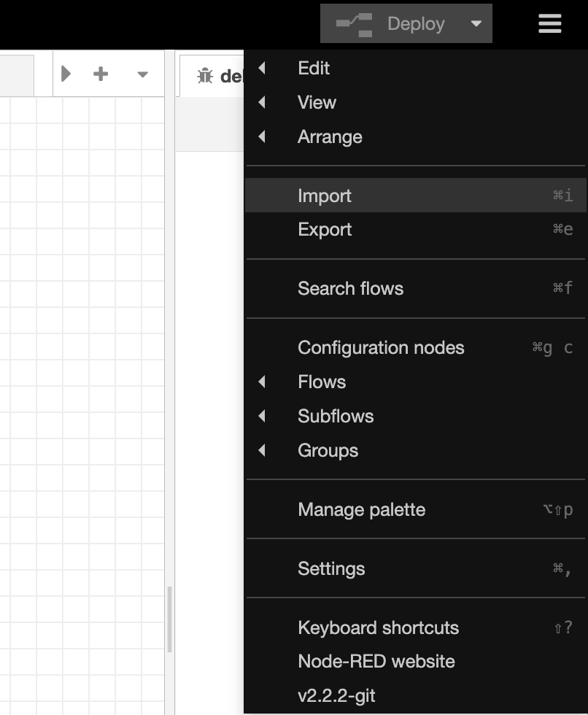This screenshot has height=715, width=588.
Task: Open the Deploy options dropdown arrow
Action: point(476,24)
